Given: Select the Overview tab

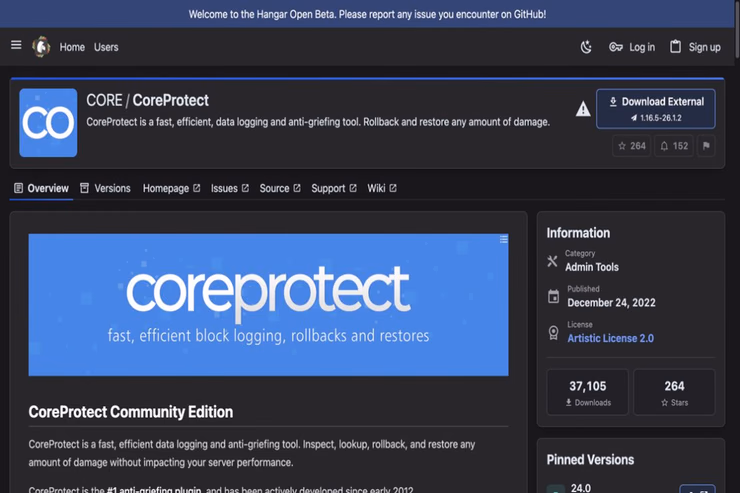Looking at the screenshot, I should [x=42, y=188].
